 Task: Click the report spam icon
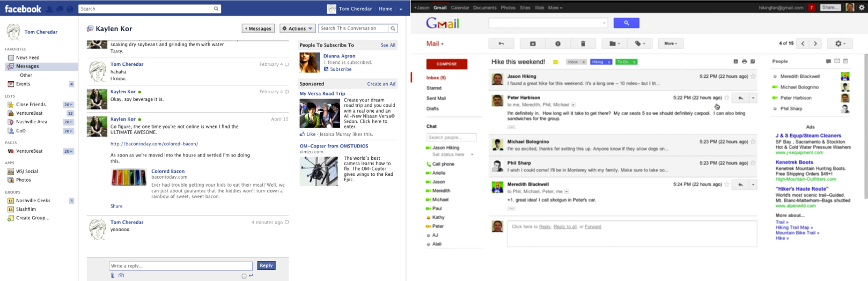(x=558, y=43)
